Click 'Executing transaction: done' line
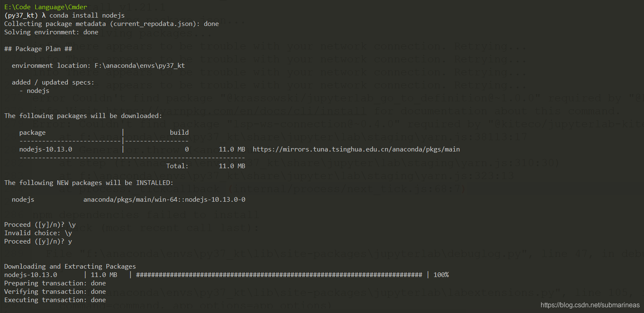Image resolution: width=644 pixels, height=313 pixels. (55, 300)
